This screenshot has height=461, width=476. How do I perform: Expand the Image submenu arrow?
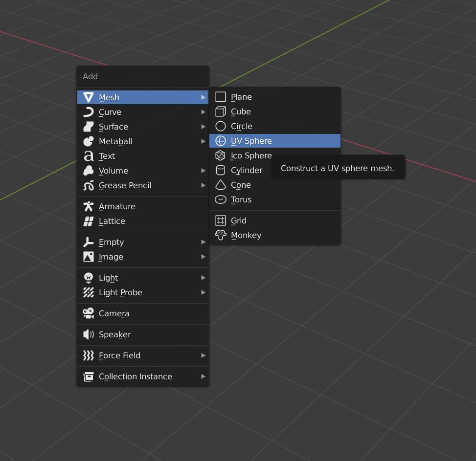[203, 257]
